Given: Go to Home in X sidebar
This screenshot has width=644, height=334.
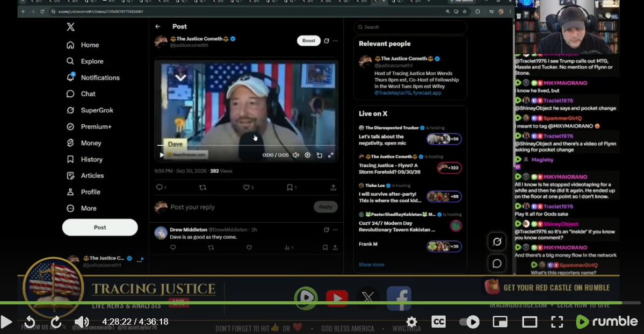Looking at the screenshot, I should (x=83, y=45).
